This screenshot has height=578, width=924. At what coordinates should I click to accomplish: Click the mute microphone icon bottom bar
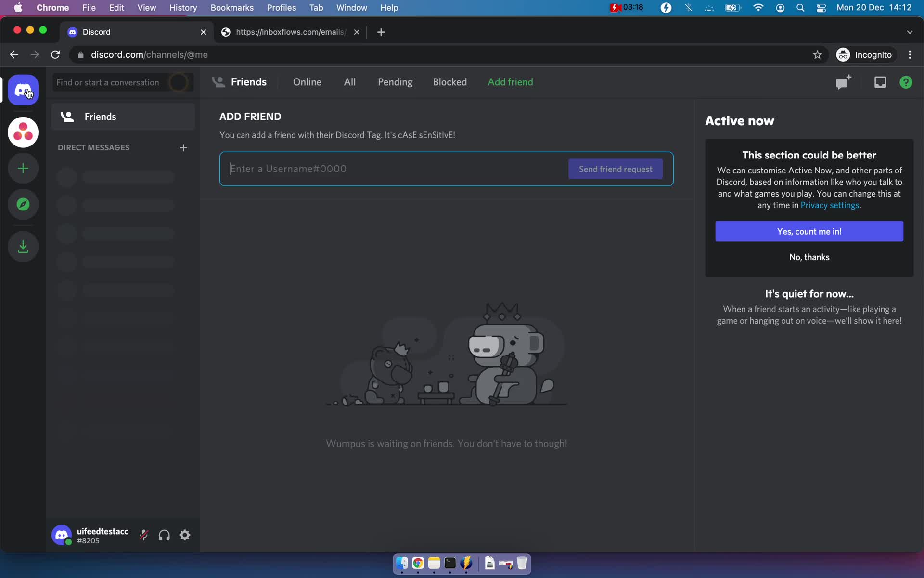[144, 536]
